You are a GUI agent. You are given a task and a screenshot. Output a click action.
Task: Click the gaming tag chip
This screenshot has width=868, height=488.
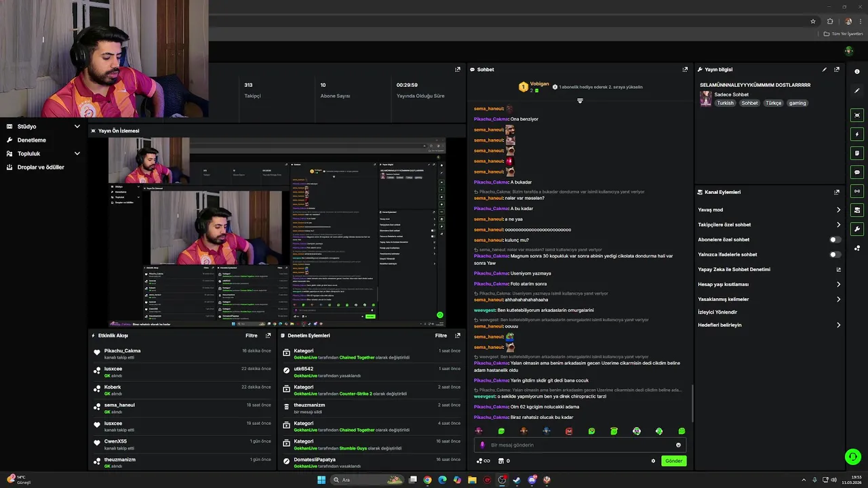[797, 103]
